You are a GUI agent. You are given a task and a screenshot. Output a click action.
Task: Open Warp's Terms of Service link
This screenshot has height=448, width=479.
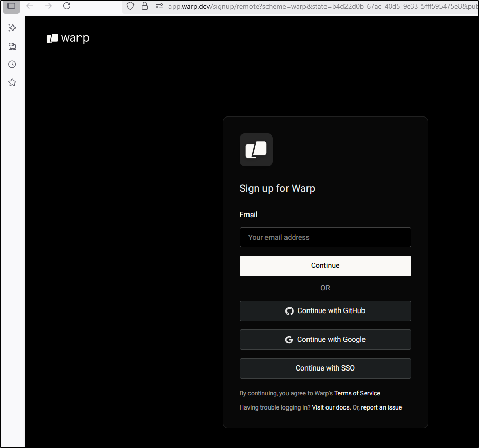[357, 393]
